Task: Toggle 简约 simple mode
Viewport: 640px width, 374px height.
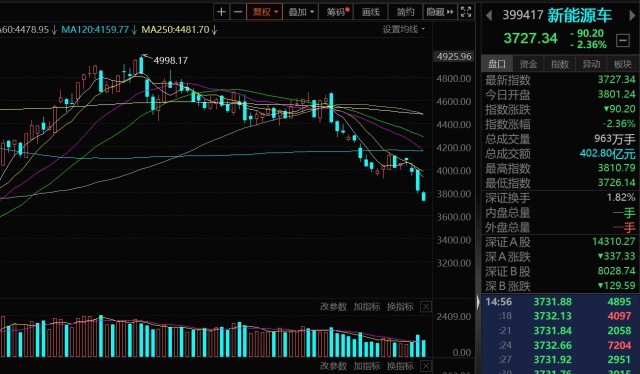Action: 405,12
